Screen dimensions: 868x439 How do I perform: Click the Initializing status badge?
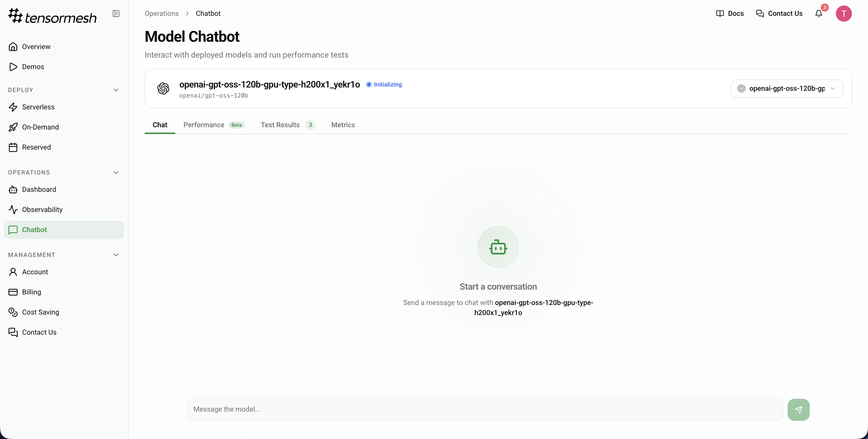tap(384, 84)
